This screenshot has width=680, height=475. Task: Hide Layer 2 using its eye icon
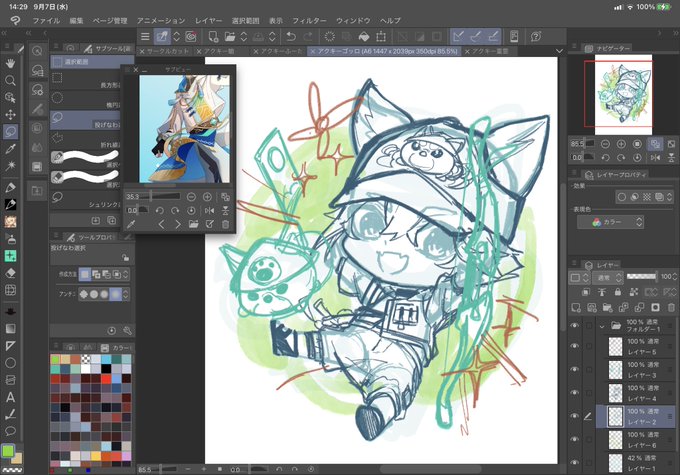pos(575,416)
